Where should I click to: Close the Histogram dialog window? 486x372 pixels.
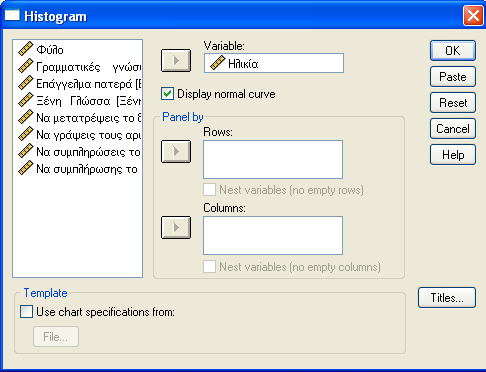point(473,15)
